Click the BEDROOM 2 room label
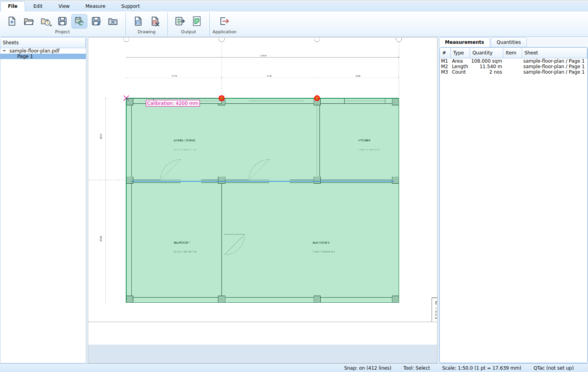588x372 pixels. (x=321, y=242)
